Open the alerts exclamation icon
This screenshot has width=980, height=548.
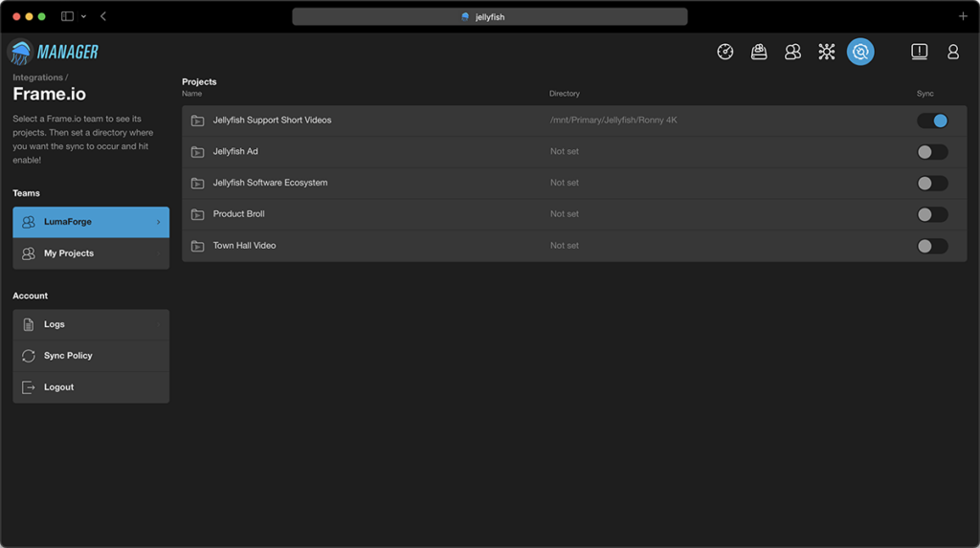(x=919, y=52)
